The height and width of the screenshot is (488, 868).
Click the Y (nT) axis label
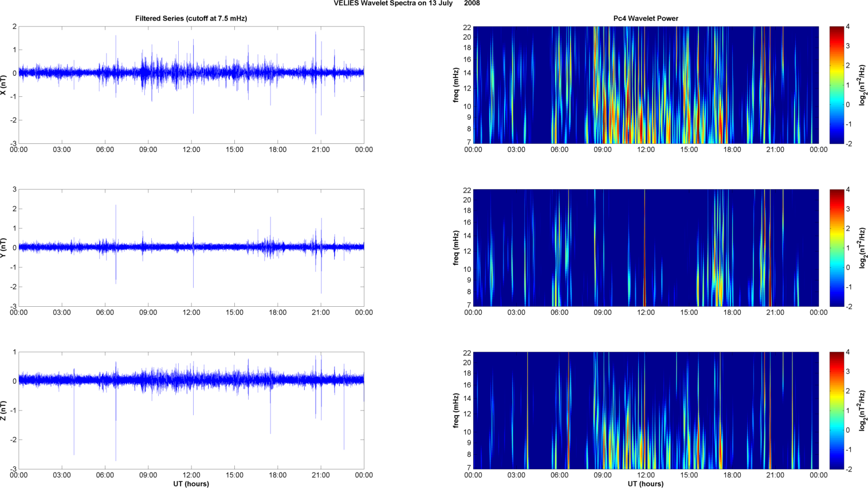(x=3, y=248)
